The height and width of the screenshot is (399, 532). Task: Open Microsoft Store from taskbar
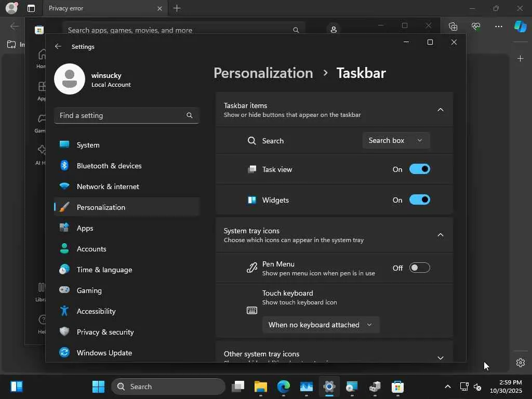tap(397, 387)
